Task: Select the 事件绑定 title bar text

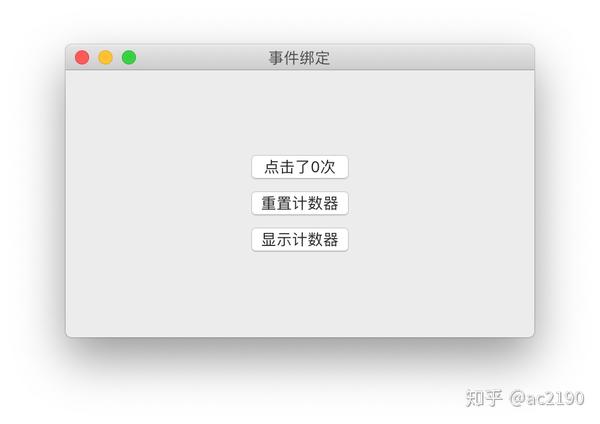Action: click(299, 58)
